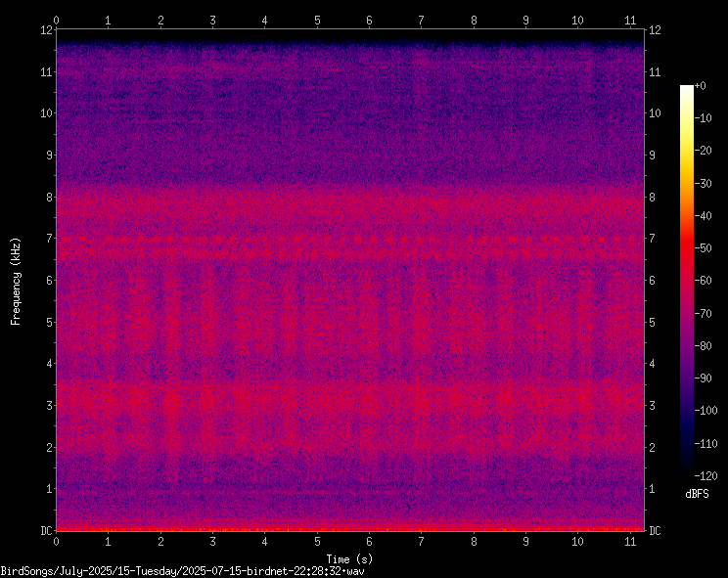This screenshot has width=728, height=578.
Task: Click the '11' tick on the bottom time axis
Action: tap(630, 542)
